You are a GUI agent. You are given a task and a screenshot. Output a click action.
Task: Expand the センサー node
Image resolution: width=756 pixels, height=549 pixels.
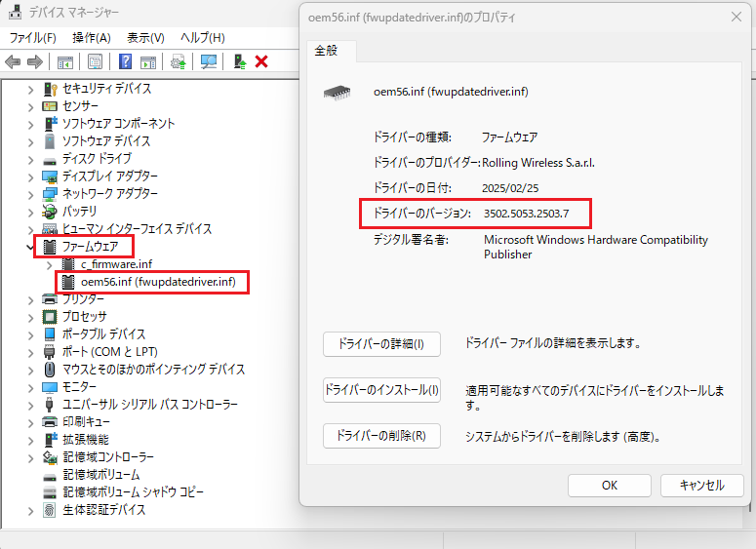(30, 106)
